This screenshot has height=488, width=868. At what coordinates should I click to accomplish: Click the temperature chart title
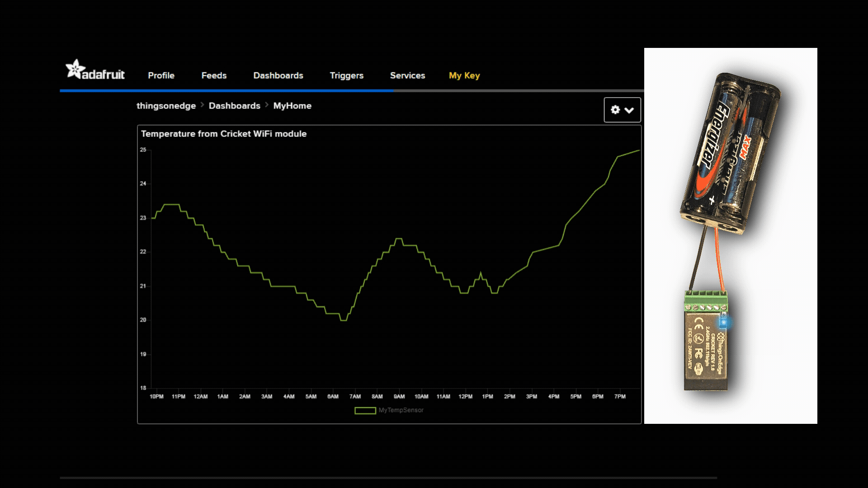pos(224,134)
